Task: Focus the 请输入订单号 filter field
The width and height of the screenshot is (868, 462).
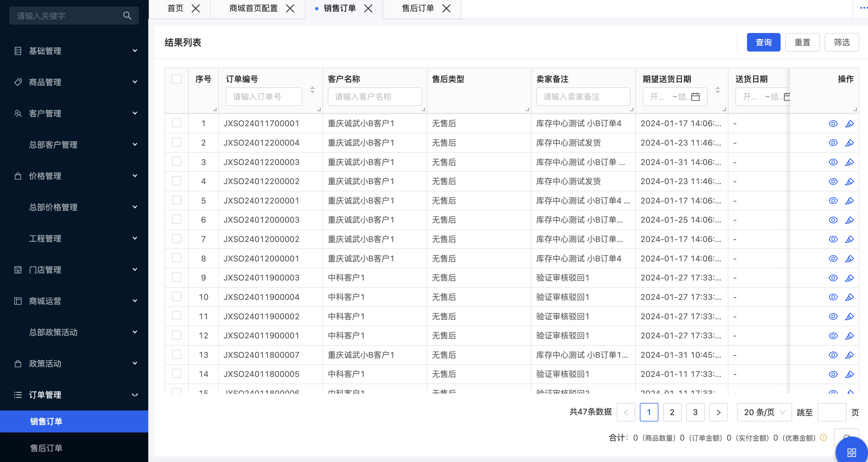Action: [x=264, y=97]
